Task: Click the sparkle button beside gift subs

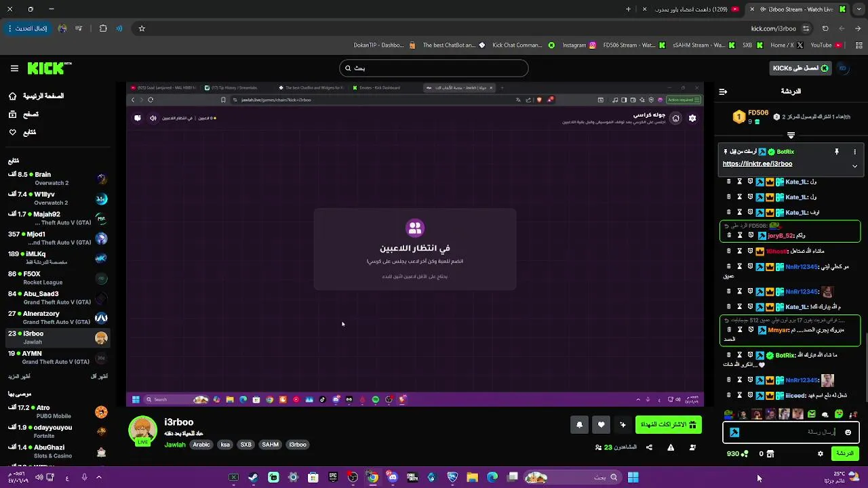Action: pos(623,425)
